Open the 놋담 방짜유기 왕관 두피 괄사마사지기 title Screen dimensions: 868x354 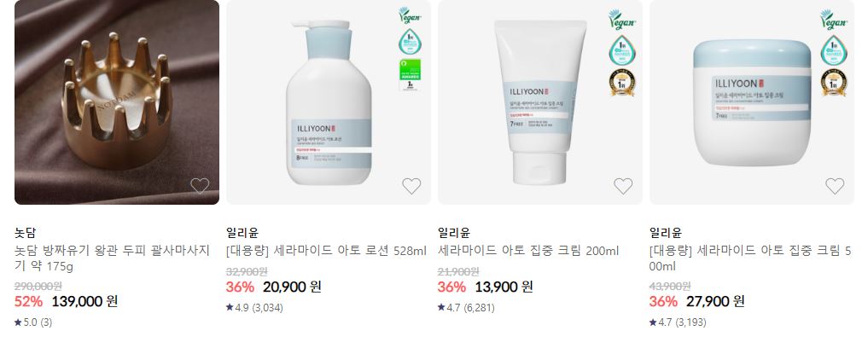[x=113, y=258]
